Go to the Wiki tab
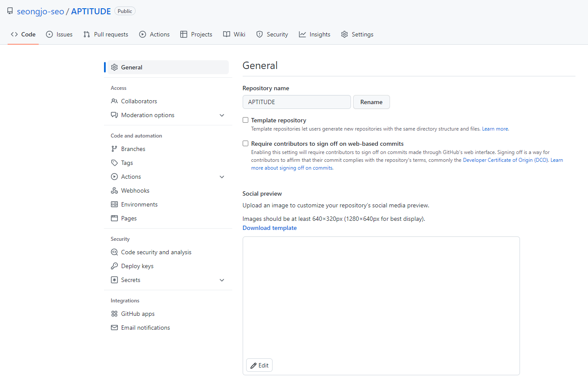The image size is (588, 377). point(234,34)
